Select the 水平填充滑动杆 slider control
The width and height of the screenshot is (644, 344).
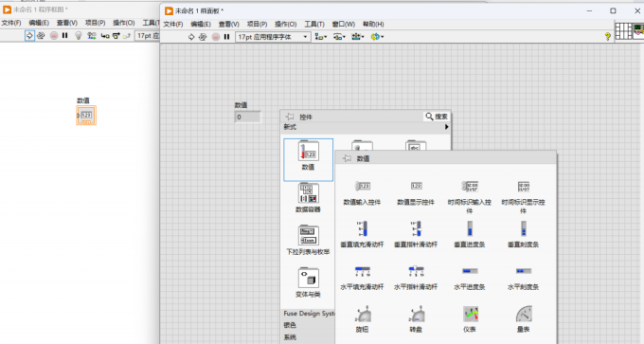coord(362,279)
